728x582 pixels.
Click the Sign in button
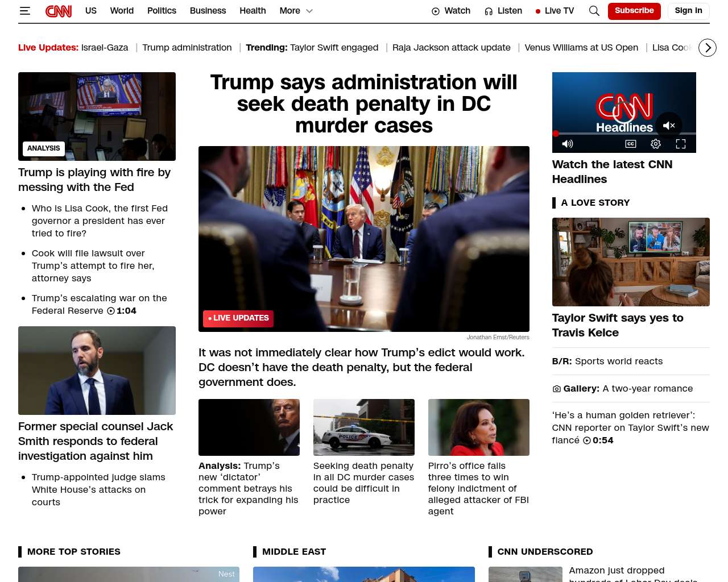tap(688, 11)
